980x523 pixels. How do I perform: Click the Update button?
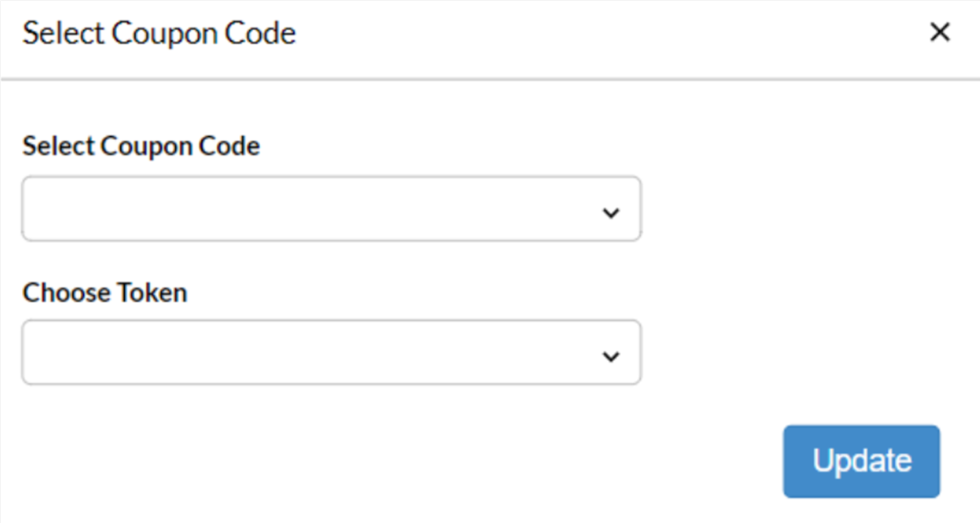(860, 460)
